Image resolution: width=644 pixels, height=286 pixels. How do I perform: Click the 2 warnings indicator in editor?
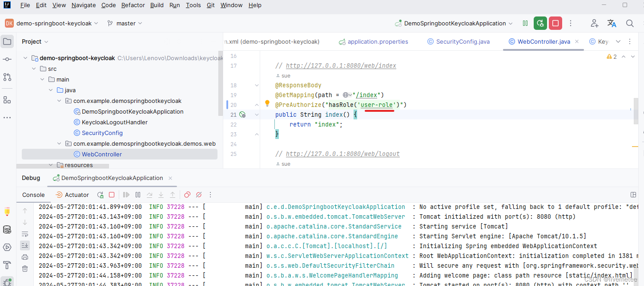pyautogui.click(x=612, y=57)
